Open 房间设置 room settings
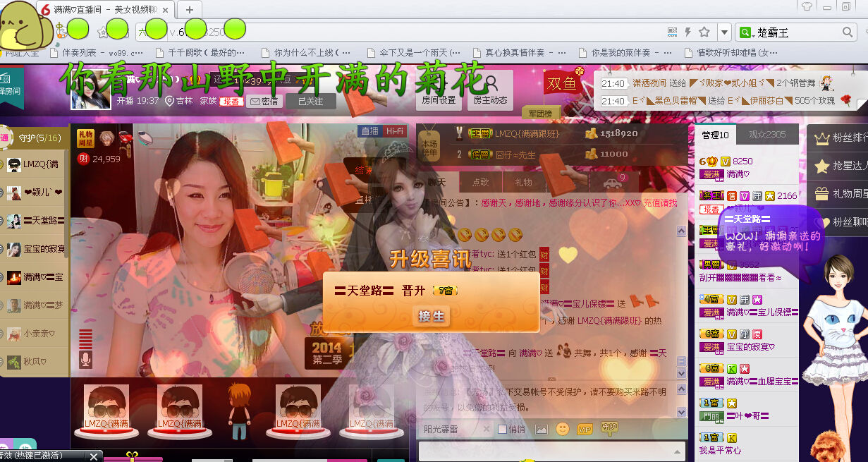Viewport: 868px width, 462px height. coord(439,92)
